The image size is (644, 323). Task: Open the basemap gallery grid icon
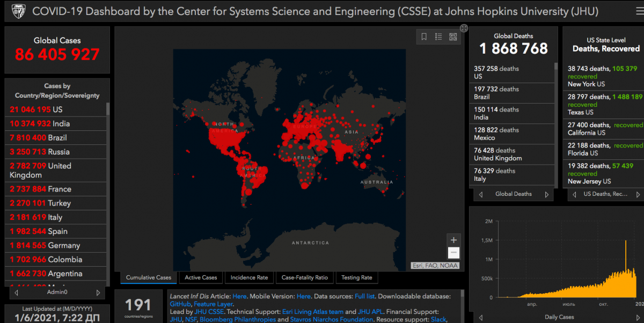coord(453,36)
